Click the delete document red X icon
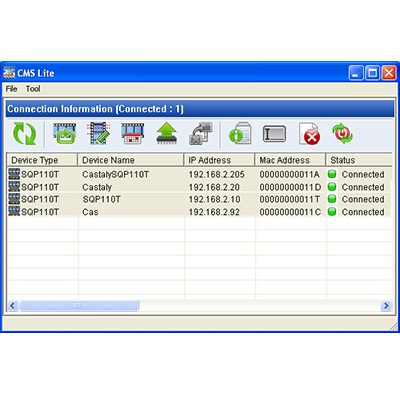Screen dimensions: 400x400 point(309,134)
